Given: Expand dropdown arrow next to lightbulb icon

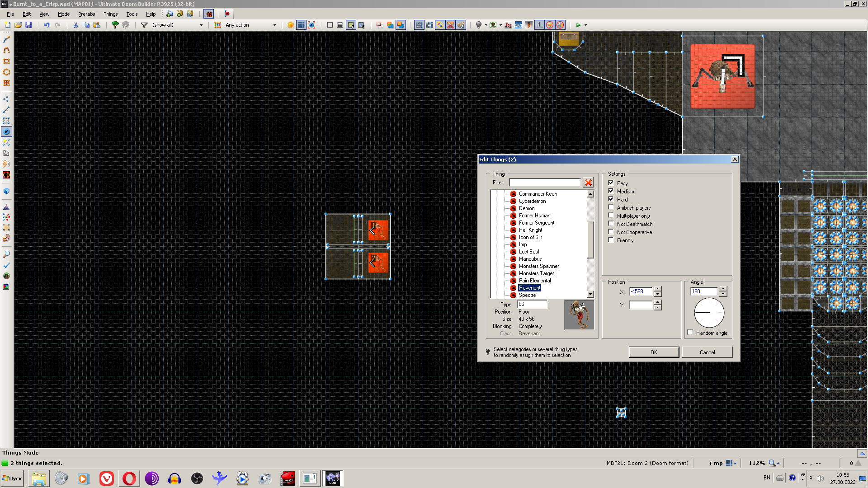Looking at the screenshot, I should tap(486, 25).
